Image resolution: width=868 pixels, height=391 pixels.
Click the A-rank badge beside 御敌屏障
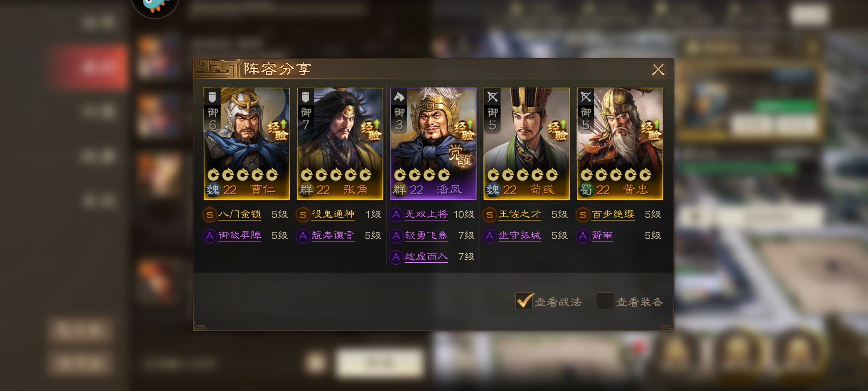tap(209, 236)
